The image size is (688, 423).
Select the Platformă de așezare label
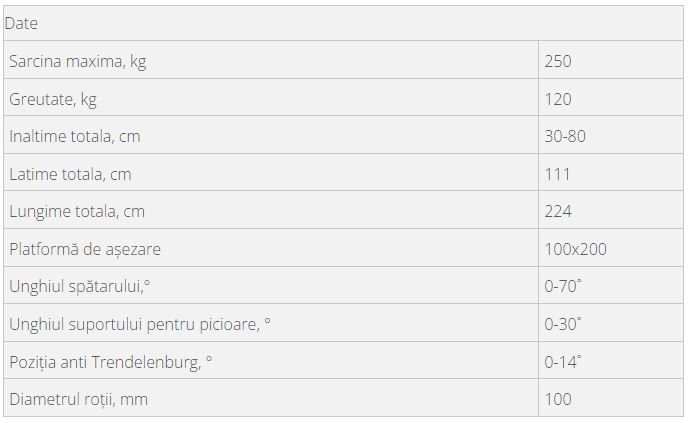point(85,250)
